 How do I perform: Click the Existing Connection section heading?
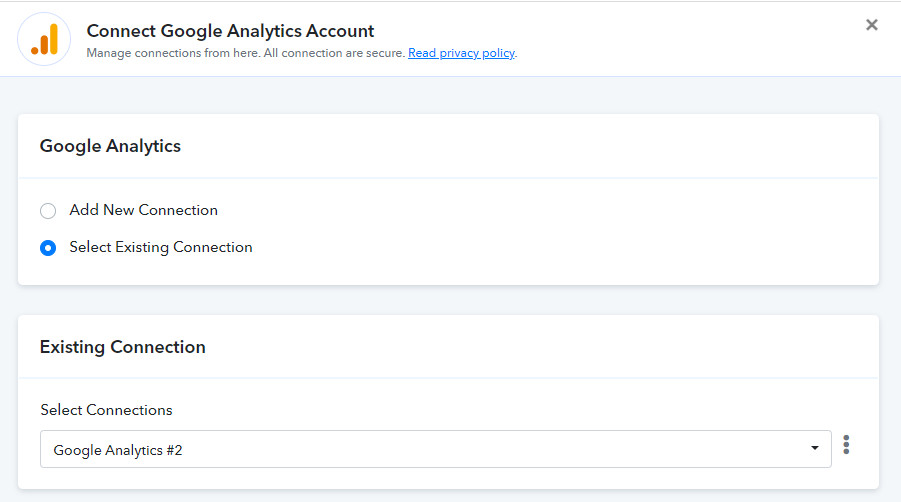click(122, 347)
